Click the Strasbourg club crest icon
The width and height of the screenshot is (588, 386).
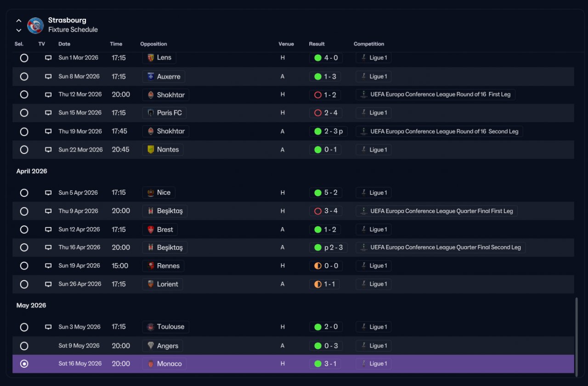tap(35, 25)
